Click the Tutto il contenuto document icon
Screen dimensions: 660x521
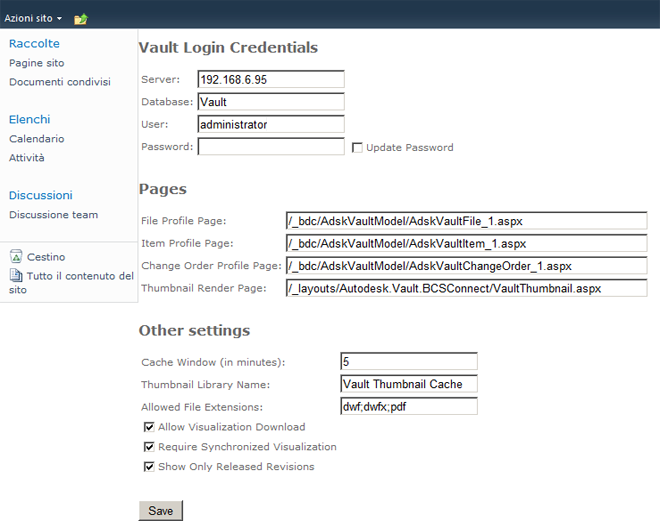tap(16, 275)
